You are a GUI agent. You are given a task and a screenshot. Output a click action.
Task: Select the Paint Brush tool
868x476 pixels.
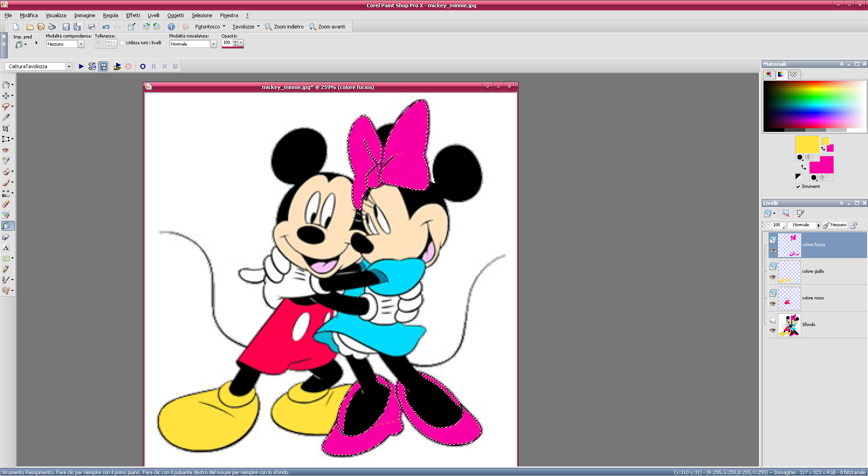[x=6, y=182]
